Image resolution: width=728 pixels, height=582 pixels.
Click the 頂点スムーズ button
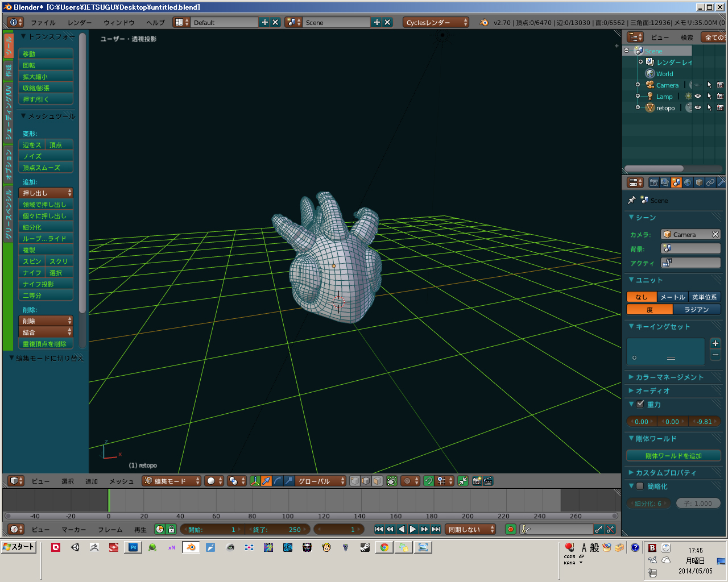pos(46,167)
